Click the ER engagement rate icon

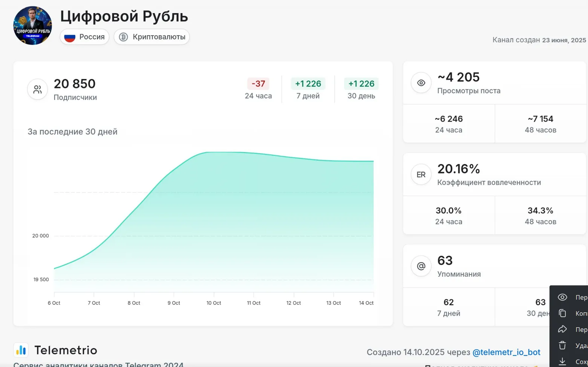point(421,175)
